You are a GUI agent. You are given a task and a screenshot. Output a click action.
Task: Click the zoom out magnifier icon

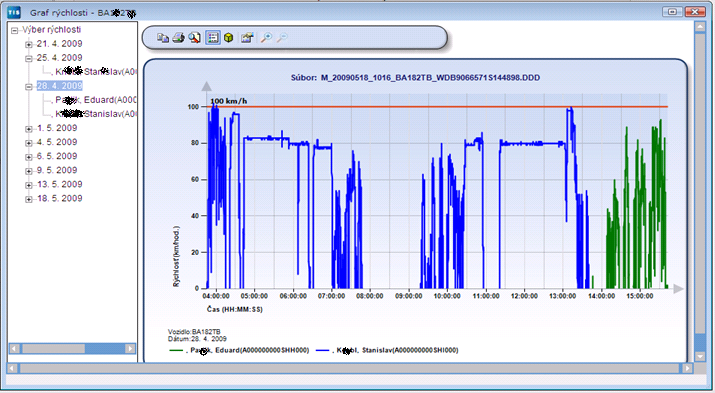[x=282, y=38]
